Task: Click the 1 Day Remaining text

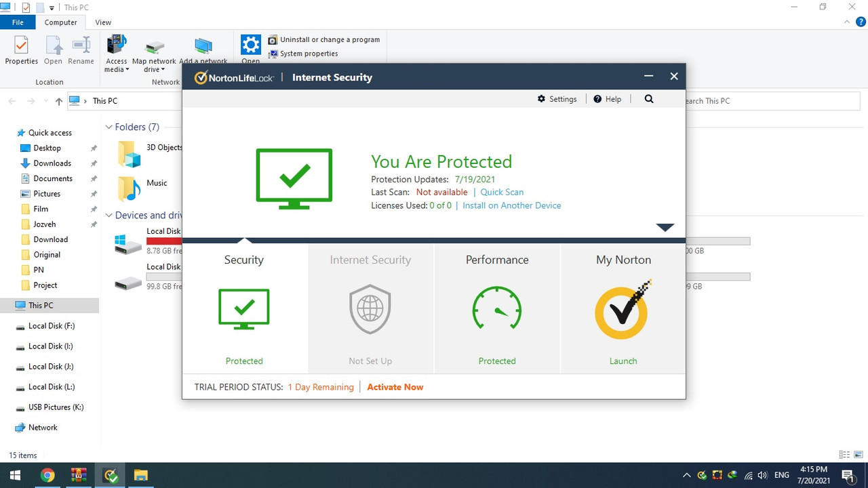Action: pyautogui.click(x=321, y=387)
